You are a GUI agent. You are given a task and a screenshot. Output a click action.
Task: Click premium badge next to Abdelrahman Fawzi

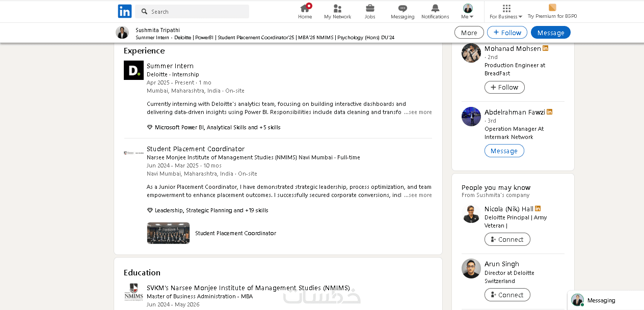(550, 112)
